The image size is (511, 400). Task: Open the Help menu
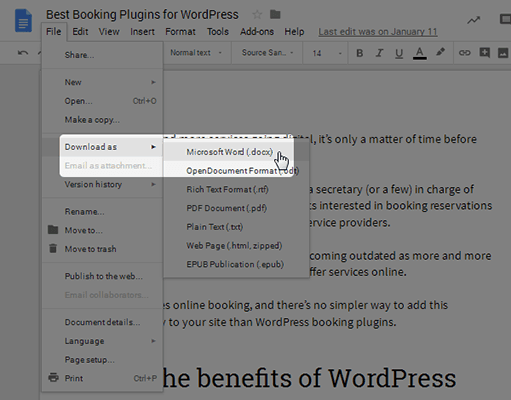[x=294, y=32]
